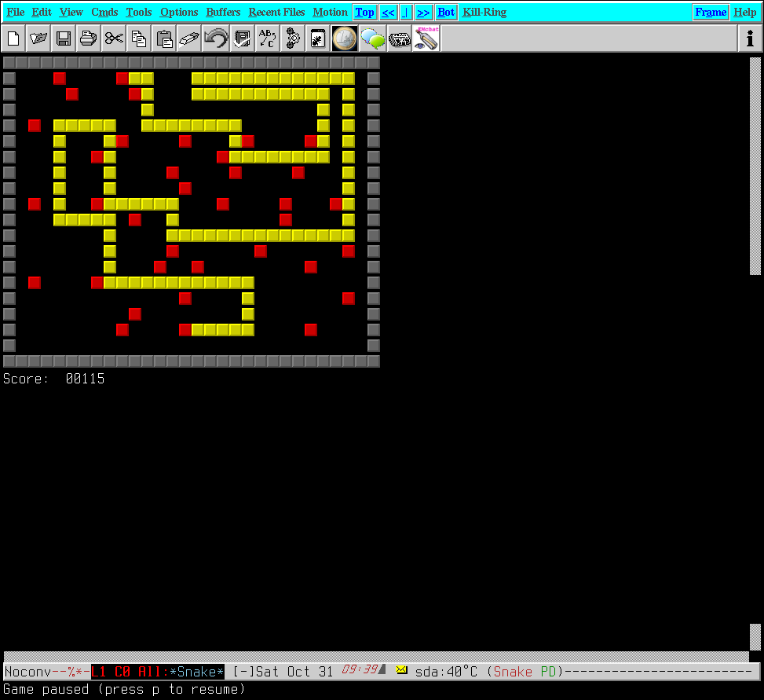Click the Noconv coding indicator in modeline
Viewport: 764px width, 700px height.
pyautogui.click(x=27, y=672)
